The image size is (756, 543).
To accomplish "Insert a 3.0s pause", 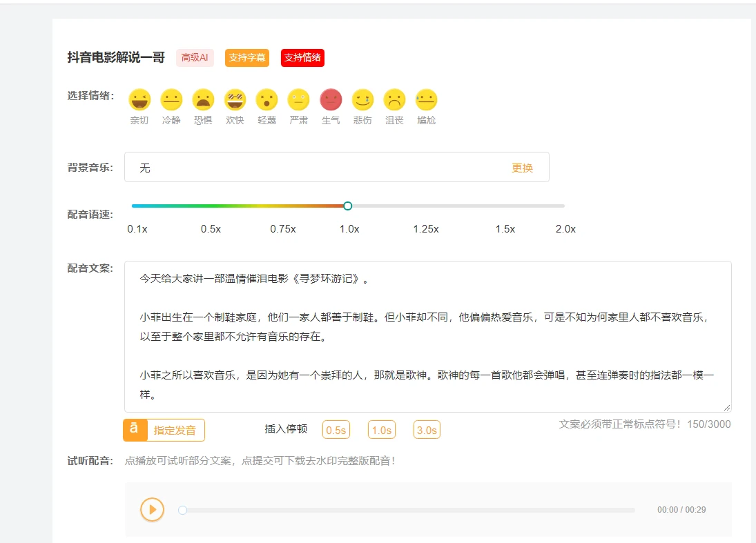I will (x=427, y=430).
